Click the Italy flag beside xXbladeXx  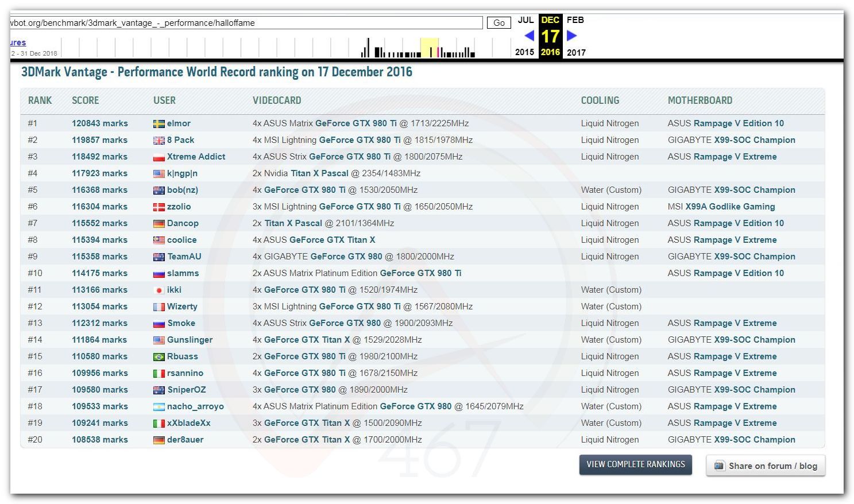[x=159, y=423]
